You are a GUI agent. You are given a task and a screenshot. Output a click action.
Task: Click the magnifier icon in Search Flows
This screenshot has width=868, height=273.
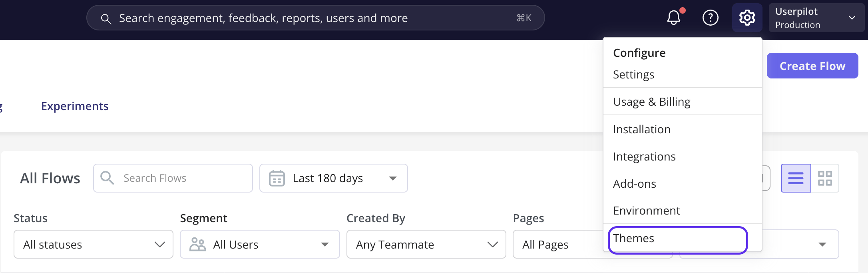click(x=107, y=178)
